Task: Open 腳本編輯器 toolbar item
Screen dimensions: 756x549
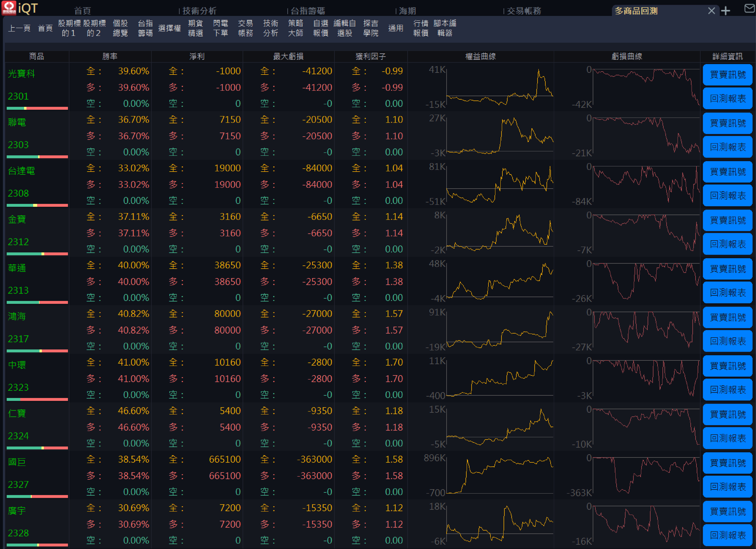Action: coord(445,28)
